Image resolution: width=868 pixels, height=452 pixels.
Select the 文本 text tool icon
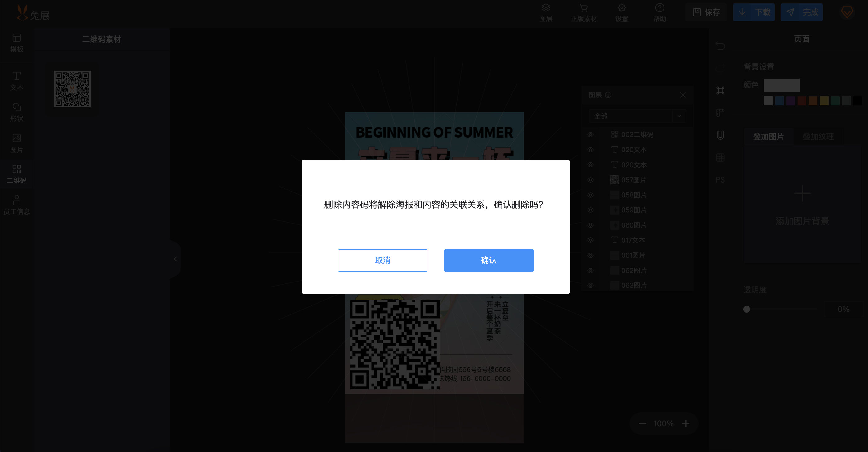16,81
